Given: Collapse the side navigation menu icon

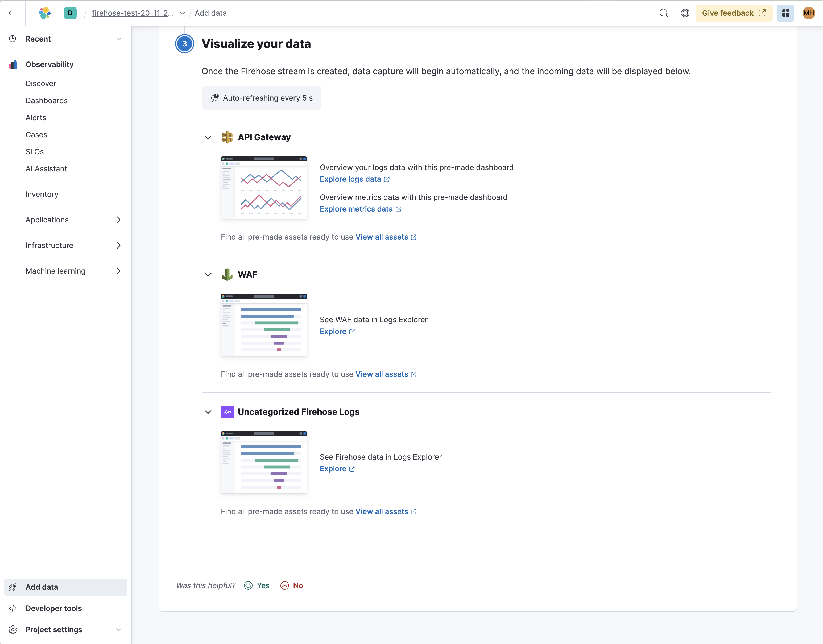Looking at the screenshot, I should click(x=13, y=13).
